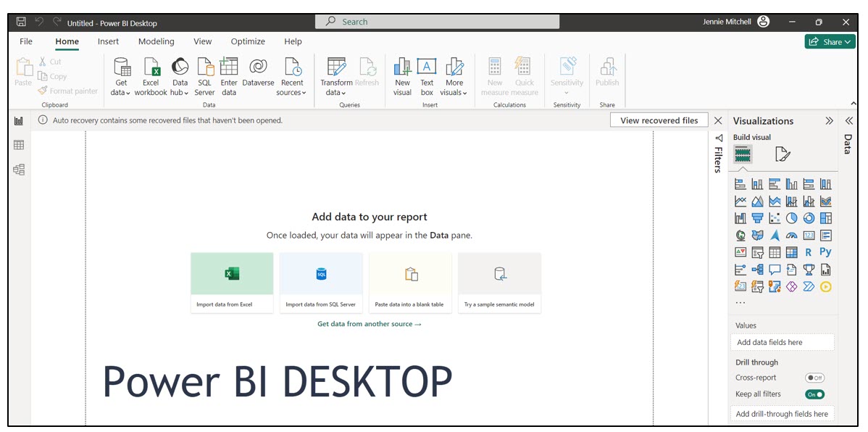Save the report with floppy icon
The width and height of the screenshot is (868, 432).
click(x=21, y=22)
